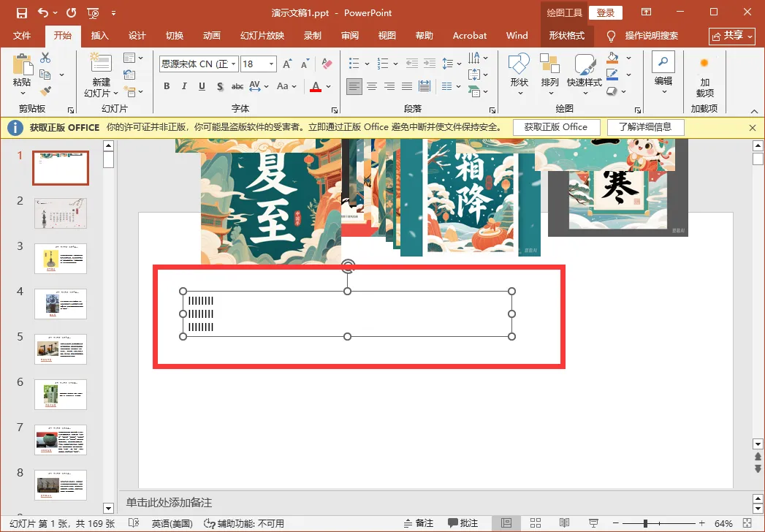Start slideshow from beginning icon in title bar
This screenshot has height=532, width=765.
[x=93, y=13]
